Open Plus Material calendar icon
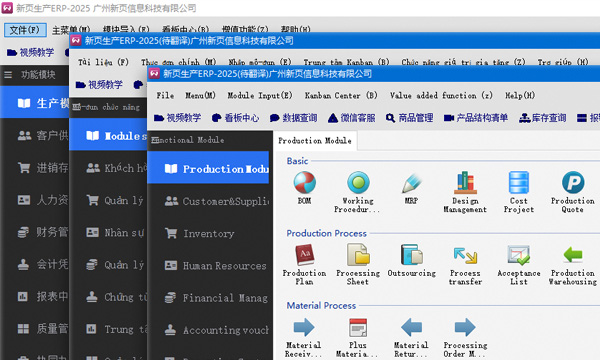Screen dimensions: 600x360 pos(358,327)
